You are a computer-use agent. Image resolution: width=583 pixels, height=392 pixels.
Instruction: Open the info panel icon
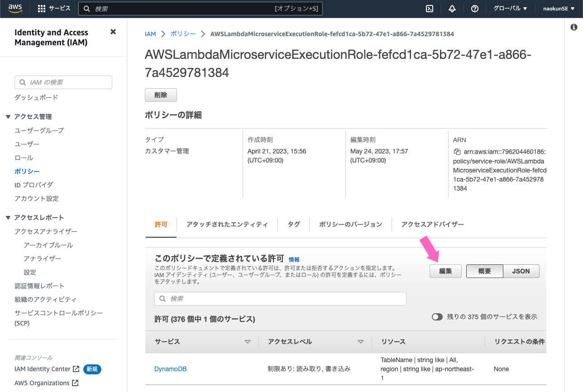(574, 27)
